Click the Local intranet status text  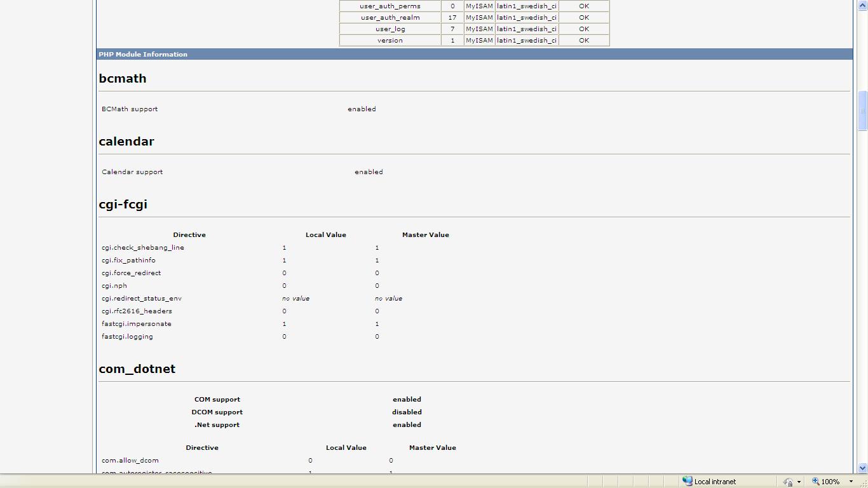click(715, 482)
